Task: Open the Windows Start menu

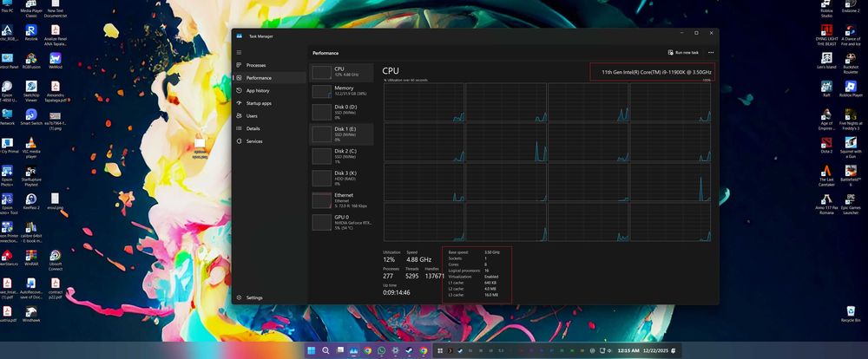Action: pos(311,350)
